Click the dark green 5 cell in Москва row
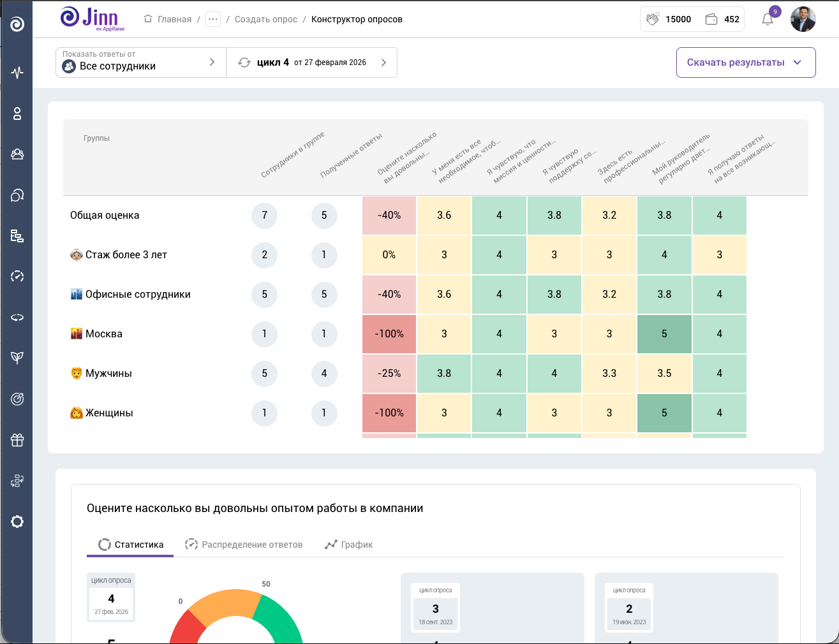Viewport: 839px width, 644px height. click(x=664, y=334)
